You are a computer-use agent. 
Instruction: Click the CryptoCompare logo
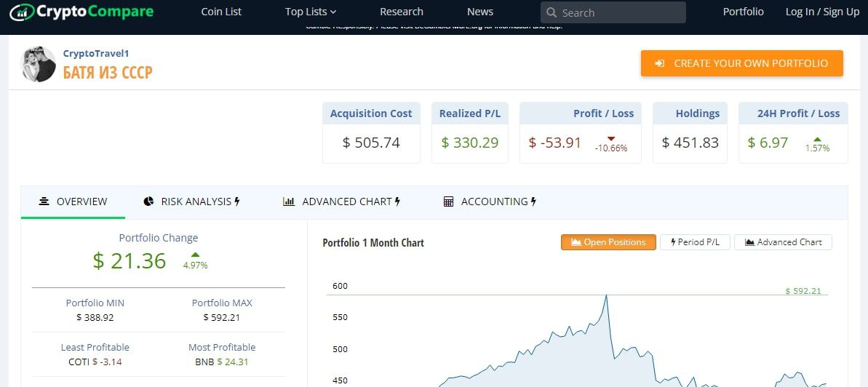click(82, 12)
